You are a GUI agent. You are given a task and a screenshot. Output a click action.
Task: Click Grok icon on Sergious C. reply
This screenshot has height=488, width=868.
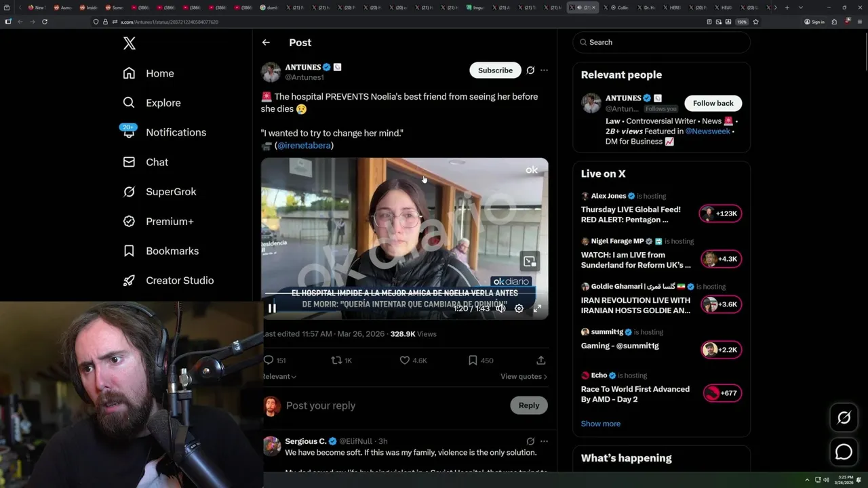(x=530, y=441)
